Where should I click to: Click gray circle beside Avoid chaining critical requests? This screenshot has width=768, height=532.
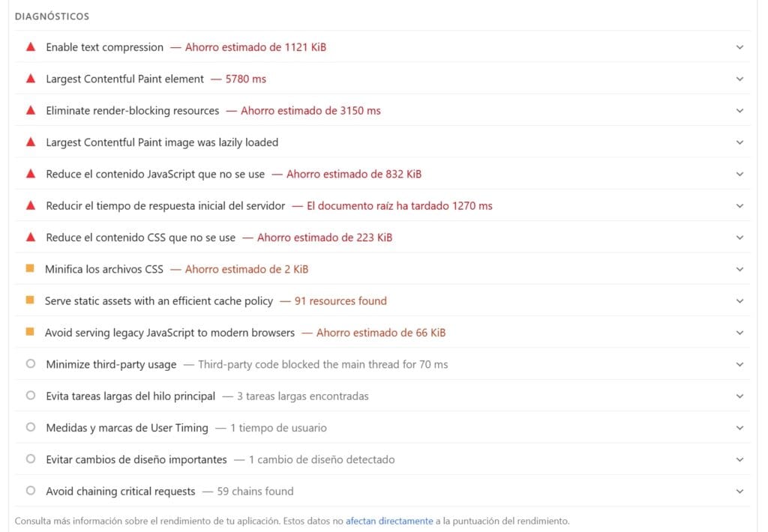coord(31,491)
